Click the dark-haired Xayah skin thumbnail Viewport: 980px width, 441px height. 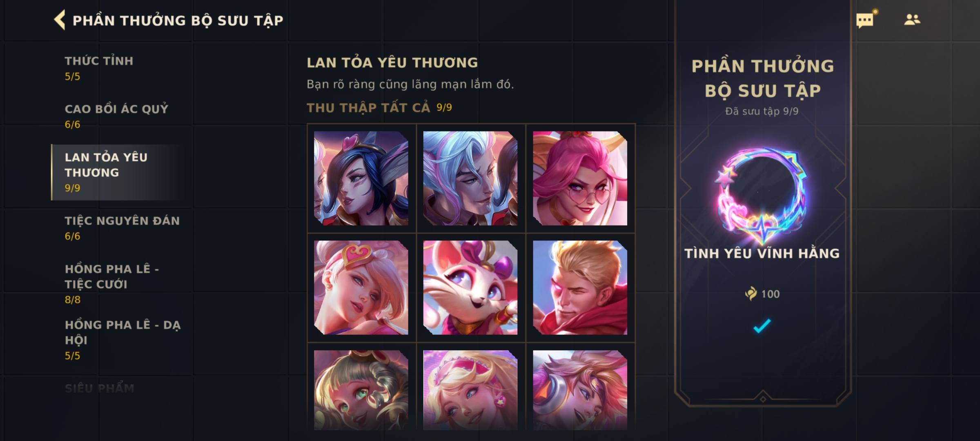(361, 178)
